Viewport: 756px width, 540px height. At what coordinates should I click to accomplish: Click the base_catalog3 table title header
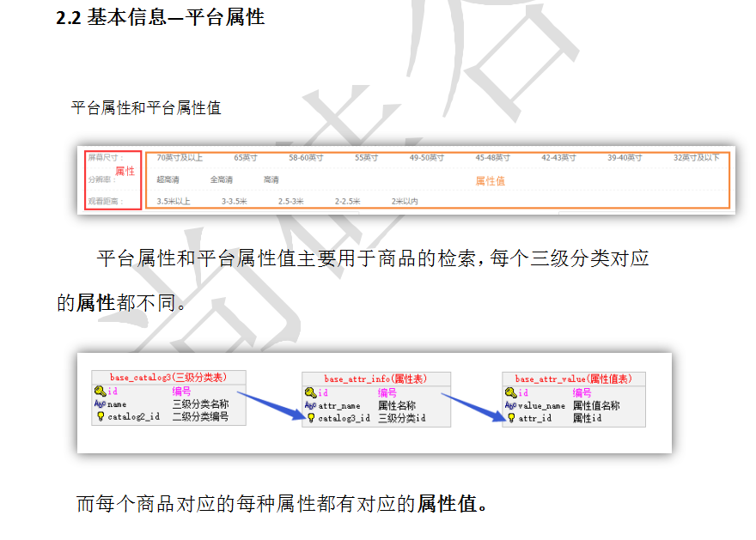click(x=168, y=378)
